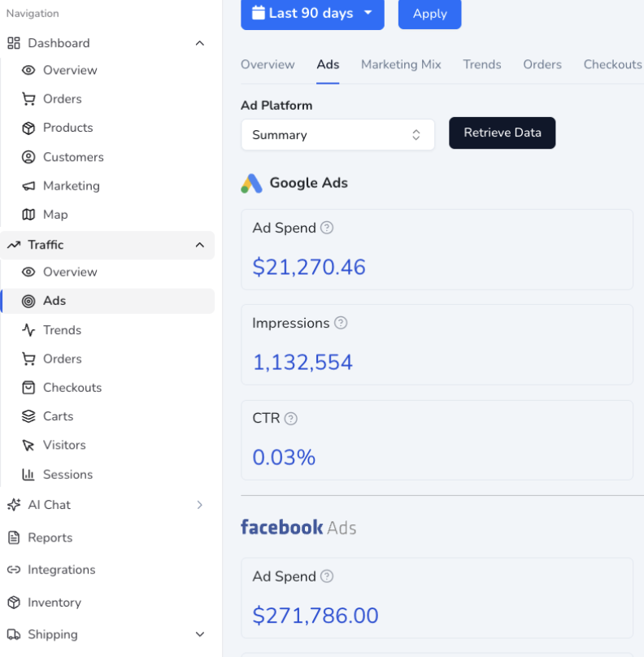The image size is (644, 657).
Task: Expand the AI Chat submenu arrow
Action: 200,505
